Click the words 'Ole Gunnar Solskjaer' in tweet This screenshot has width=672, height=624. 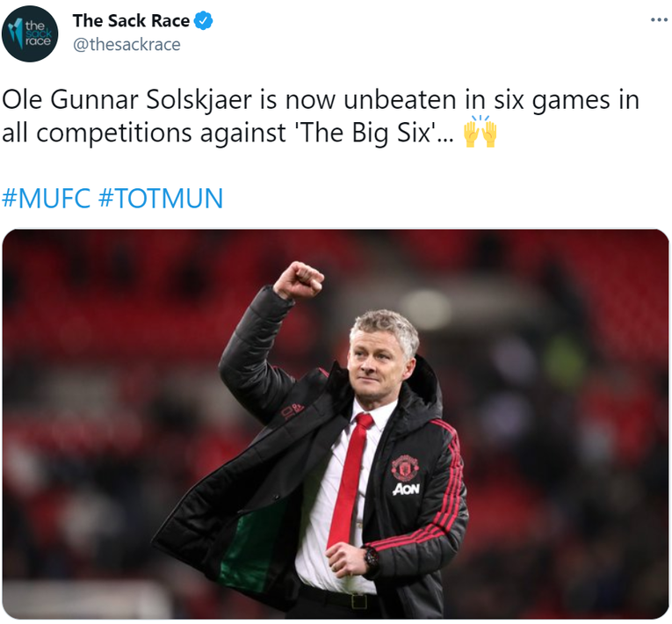(x=126, y=100)
